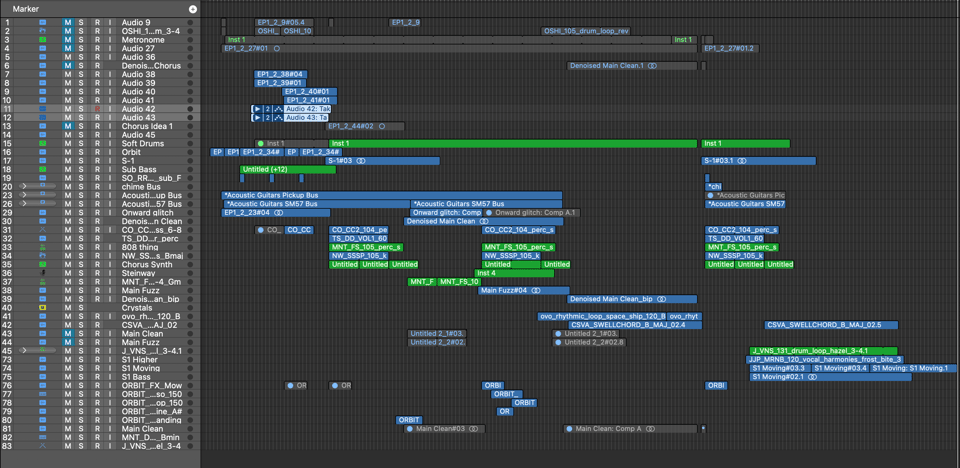Click the Soft Drums track icon

point(43,144)
